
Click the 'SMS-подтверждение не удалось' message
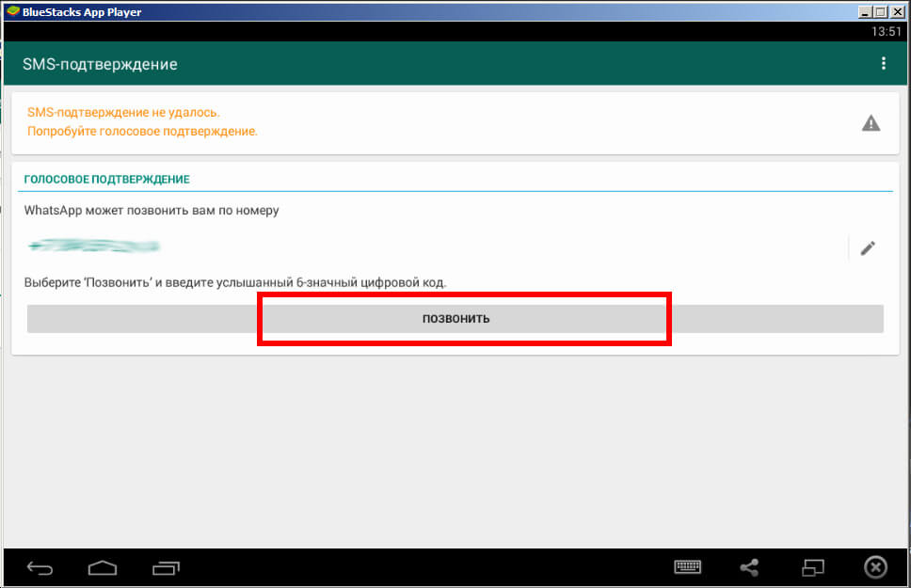pos(123,112)
